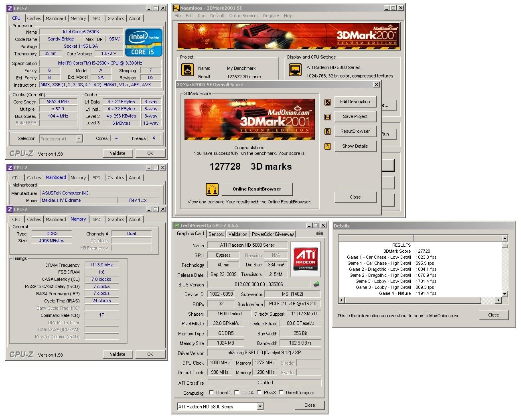The height and width of the screenshot is (420, 521).
Task: Select SPD tab in bottom CPU-Z Memory window
Action: [x=97, y=219]
